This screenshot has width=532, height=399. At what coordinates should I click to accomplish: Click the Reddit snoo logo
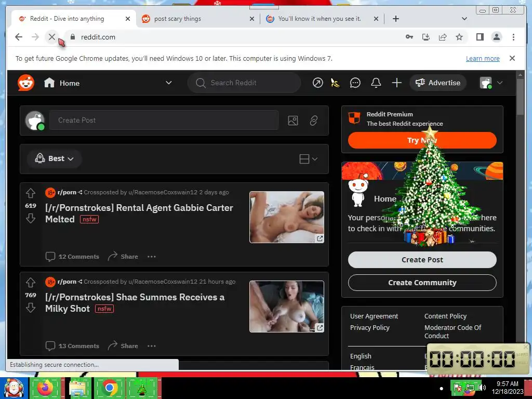point(26,83)
